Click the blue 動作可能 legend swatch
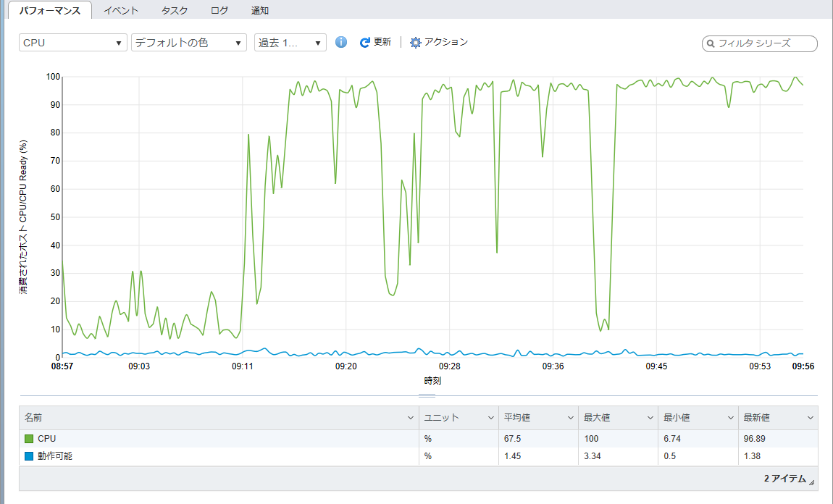This screenshot has height=504, width=833. tap(29, 456)
